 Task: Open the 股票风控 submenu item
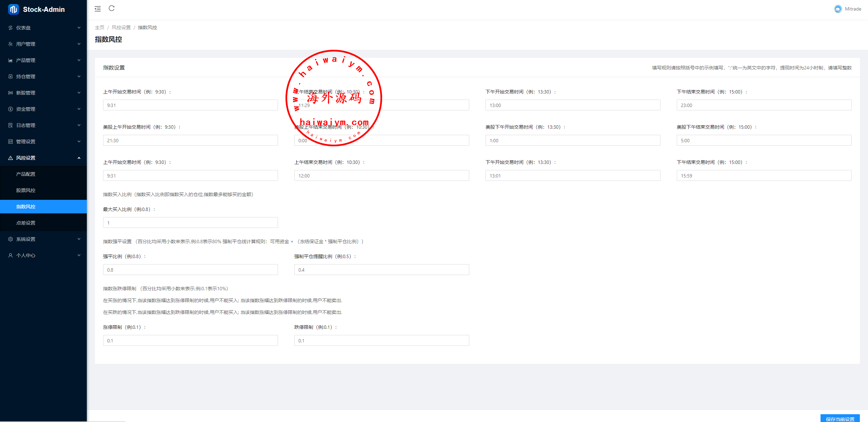pyautogui.click(x=26, y=190)
